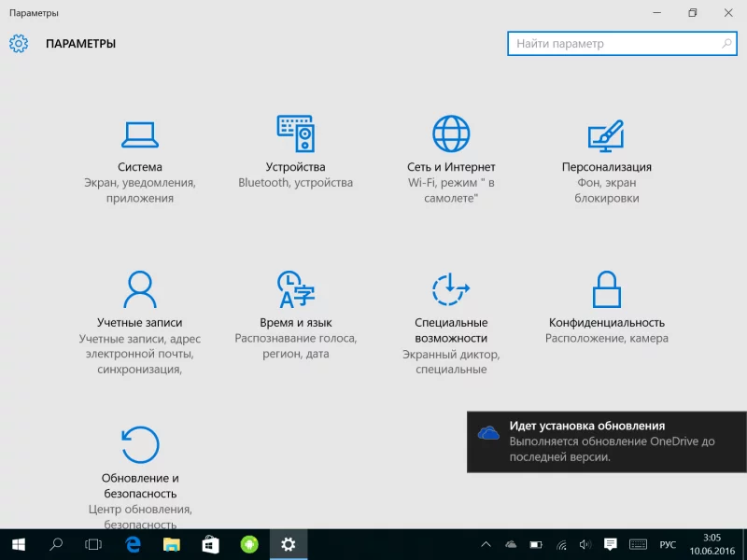Open the Action Center notifications icon
This screenshot has width=747, height=560.
[x=610, y=544]
